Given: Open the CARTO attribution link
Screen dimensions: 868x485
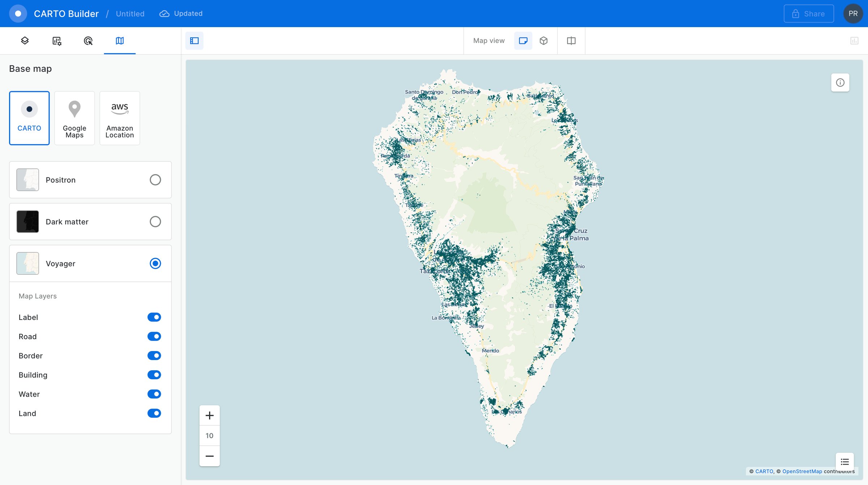Looking at the screenshot, I should click(x=764, y=471).
